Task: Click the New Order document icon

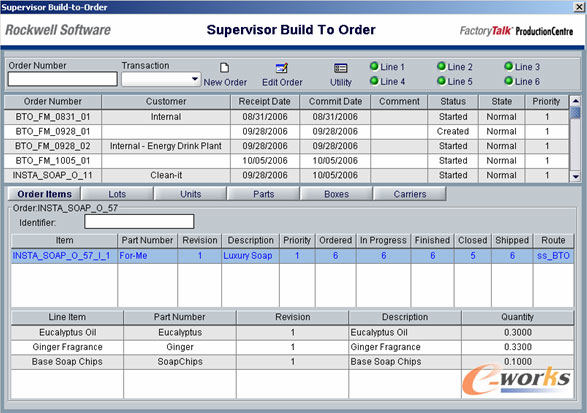Action: pyautogui.click(x=224, y=68)
